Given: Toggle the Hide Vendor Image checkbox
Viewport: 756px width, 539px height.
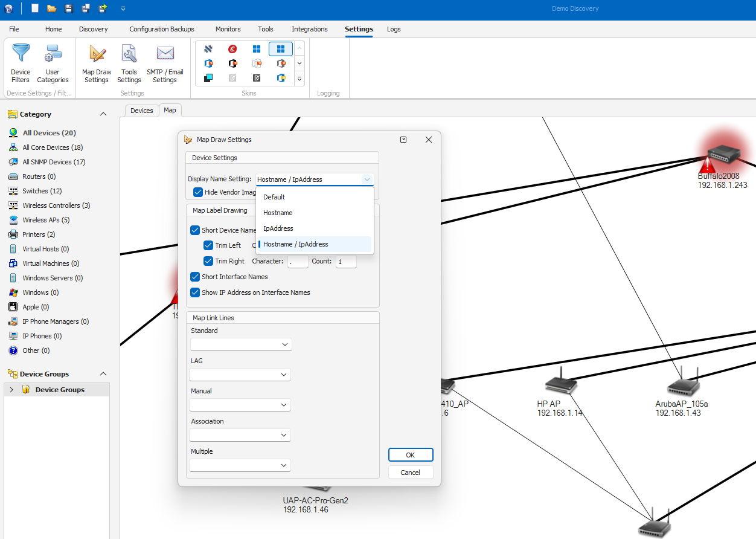Looking at the screenshot, I should tap(198, 192).
